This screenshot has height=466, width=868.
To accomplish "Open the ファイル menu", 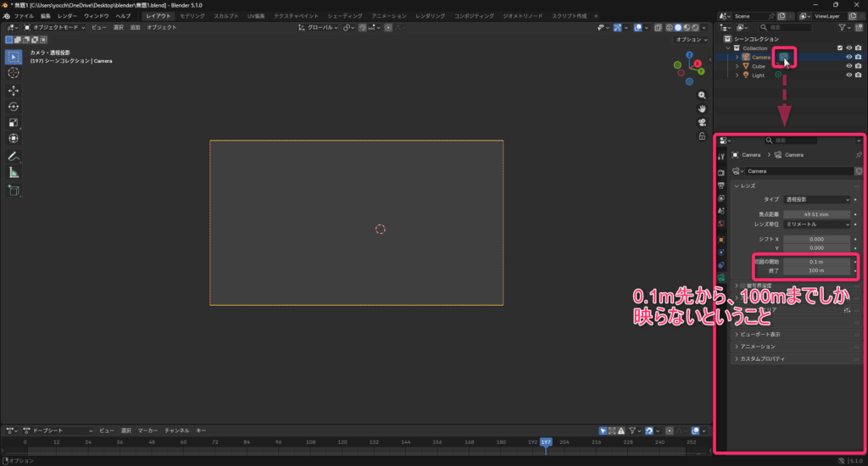I will click(x=24, y=16).
